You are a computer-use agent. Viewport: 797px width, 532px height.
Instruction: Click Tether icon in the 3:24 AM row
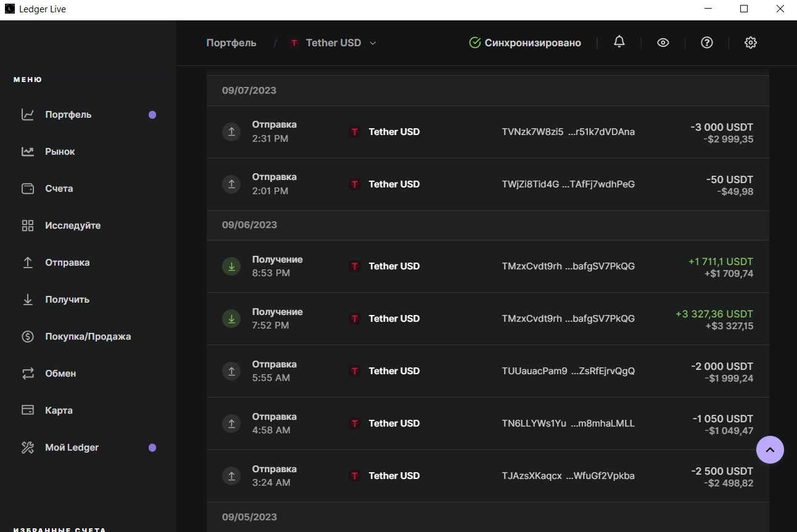[355, 476]
